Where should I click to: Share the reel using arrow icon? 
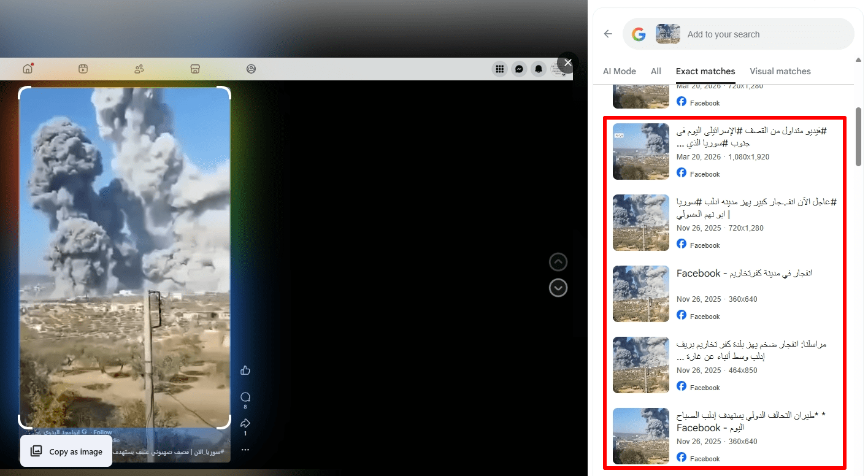(245, 423)
